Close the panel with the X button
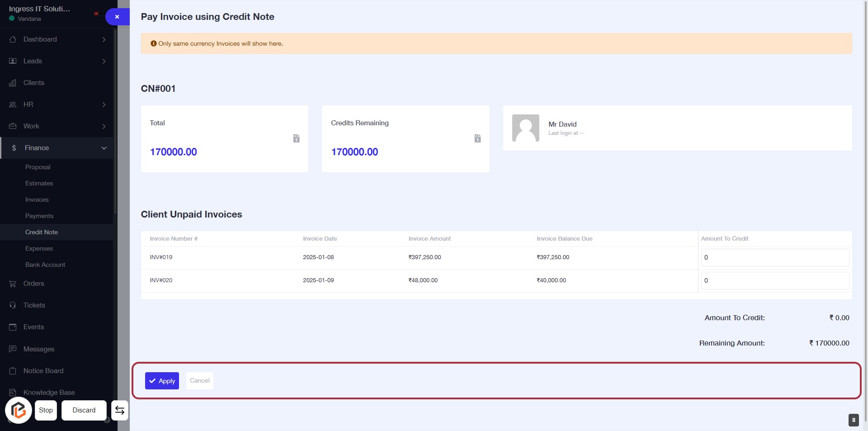This screenshot has width=868, height=431. click(117, 17)
